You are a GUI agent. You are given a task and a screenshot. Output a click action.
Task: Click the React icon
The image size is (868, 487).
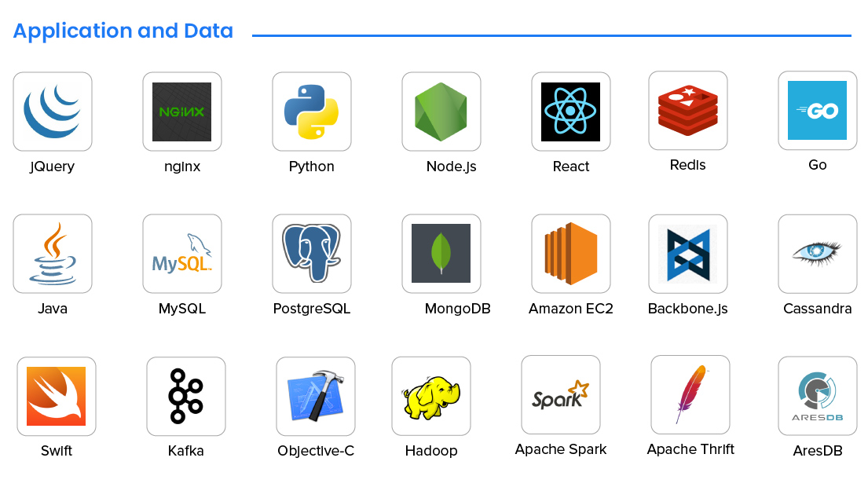pyautogui.click(x=570, y=111)
